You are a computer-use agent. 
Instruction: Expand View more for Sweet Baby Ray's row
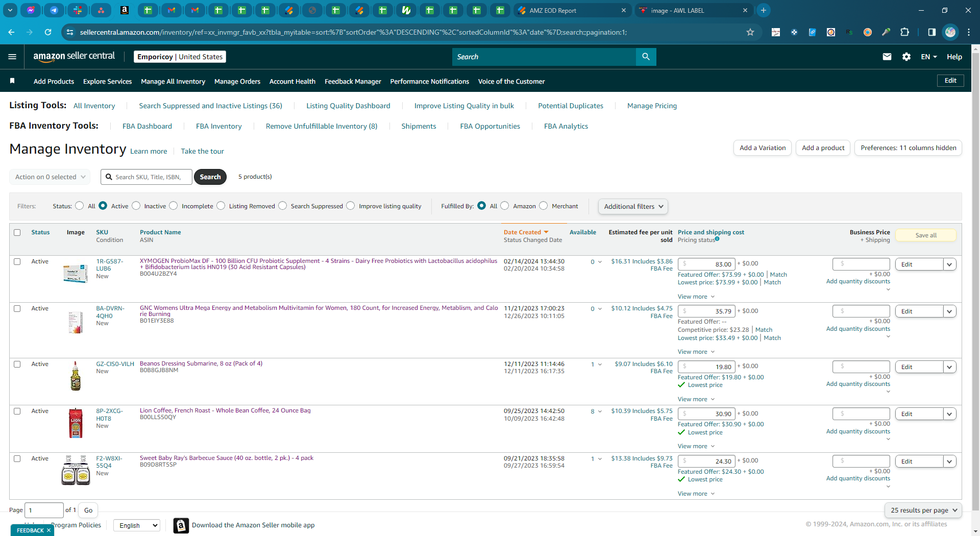click(x=696, y=494)
